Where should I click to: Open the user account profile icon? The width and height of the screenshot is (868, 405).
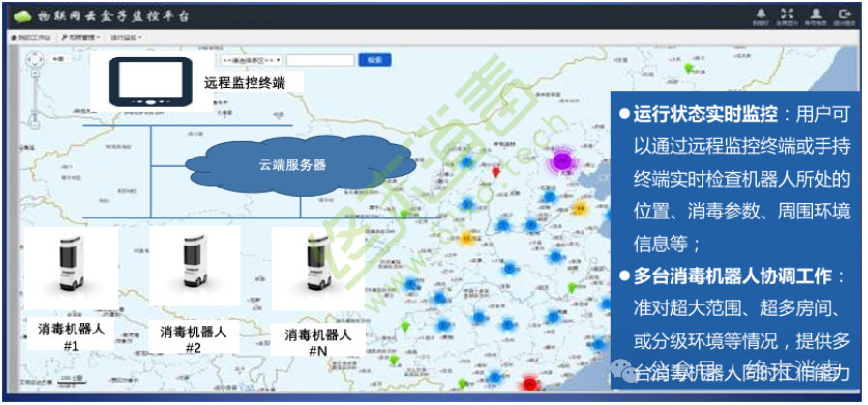pos(816,14)
